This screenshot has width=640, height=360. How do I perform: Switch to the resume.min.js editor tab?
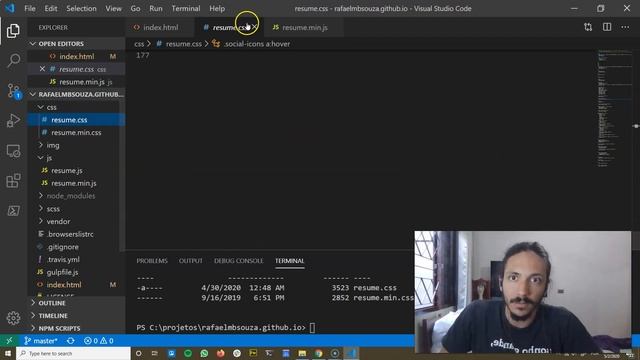(x=304, y=27)
